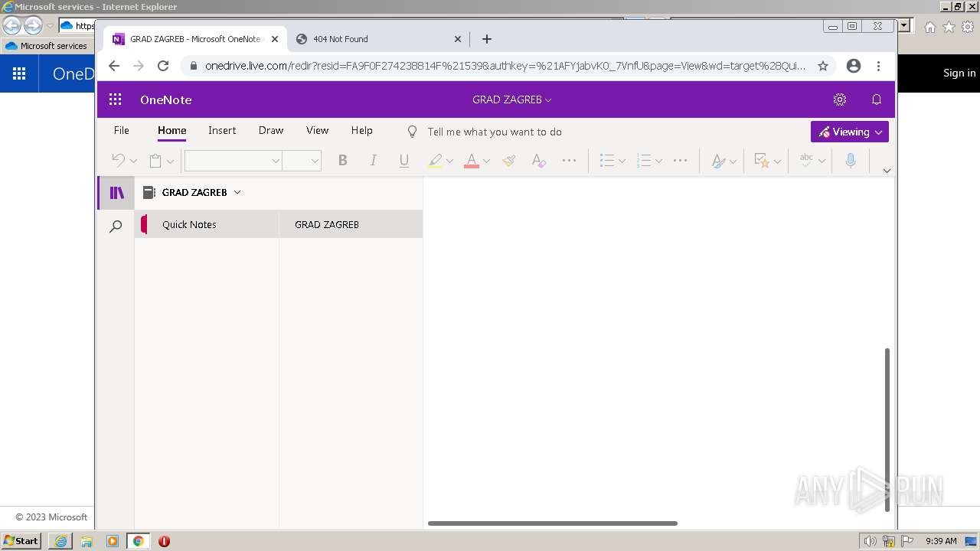Bookmark this page with star

click(x=823, y=66)
